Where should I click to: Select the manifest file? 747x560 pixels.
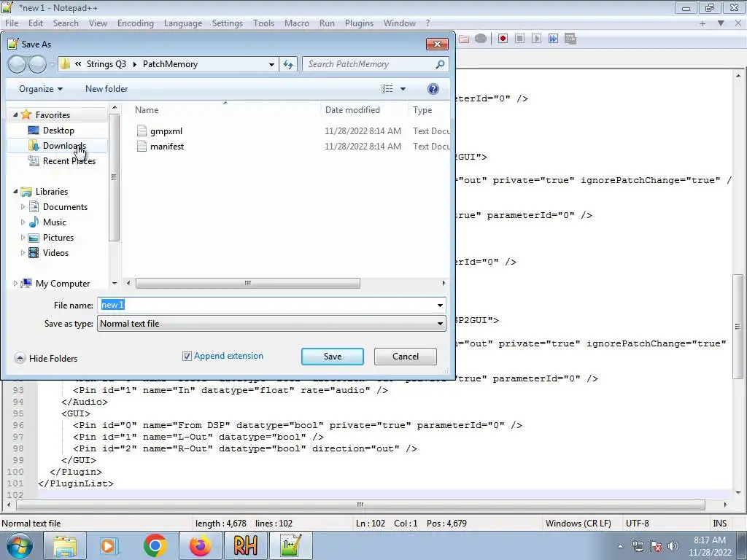point(167,146)
